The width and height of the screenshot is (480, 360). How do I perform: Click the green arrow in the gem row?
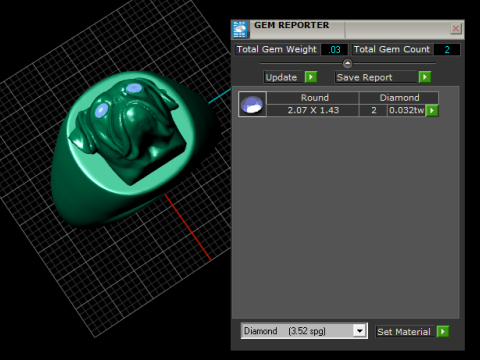click(x=432, y=110)
